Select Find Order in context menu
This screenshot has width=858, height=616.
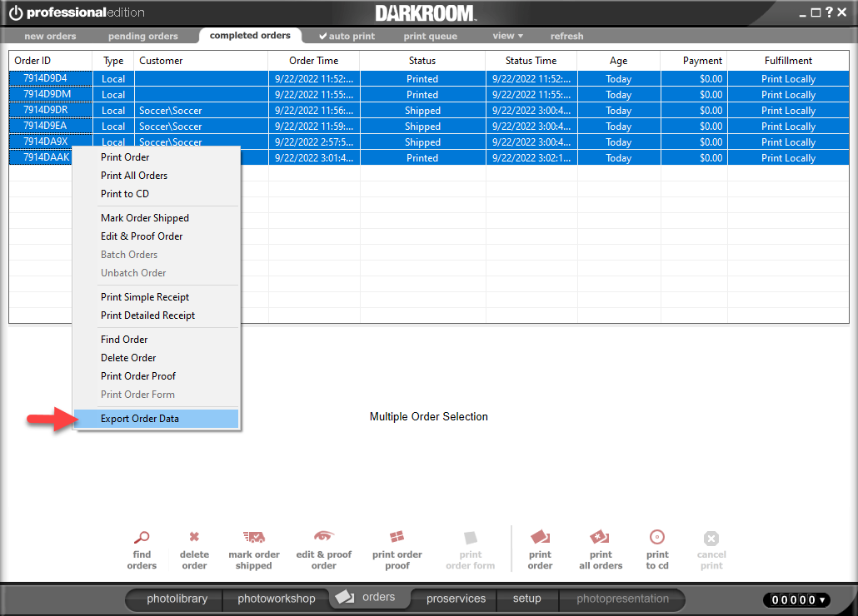(157, 340)
